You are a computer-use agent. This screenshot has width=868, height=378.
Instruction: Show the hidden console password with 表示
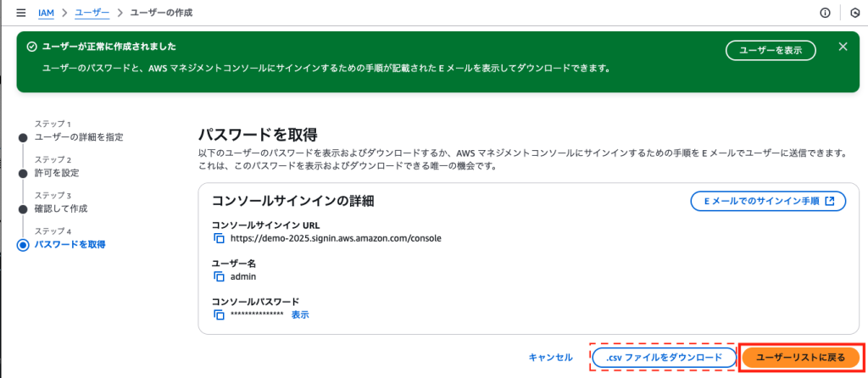point(300,314)
